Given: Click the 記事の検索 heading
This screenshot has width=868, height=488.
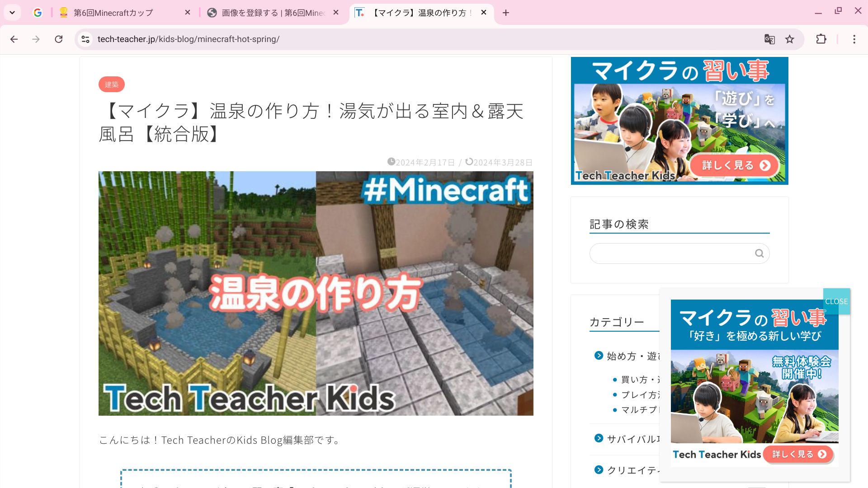Looking at the screenshot, I should (x=619, y=224).
